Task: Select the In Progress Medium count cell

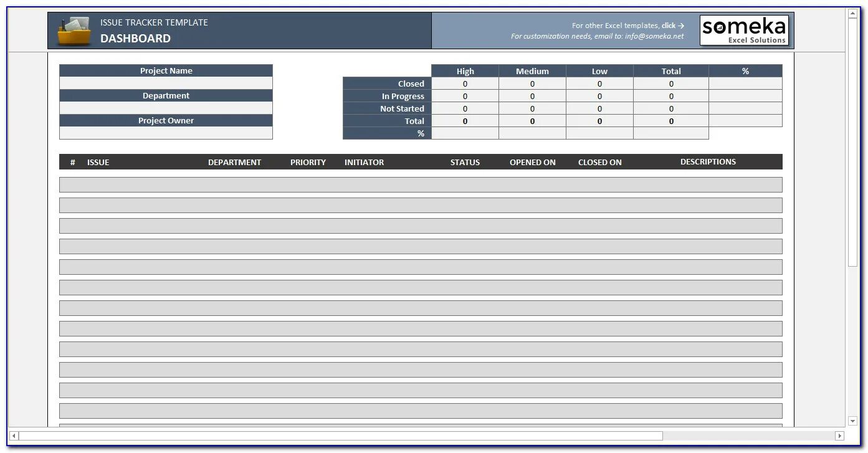Action: click(x=532, y=96)
